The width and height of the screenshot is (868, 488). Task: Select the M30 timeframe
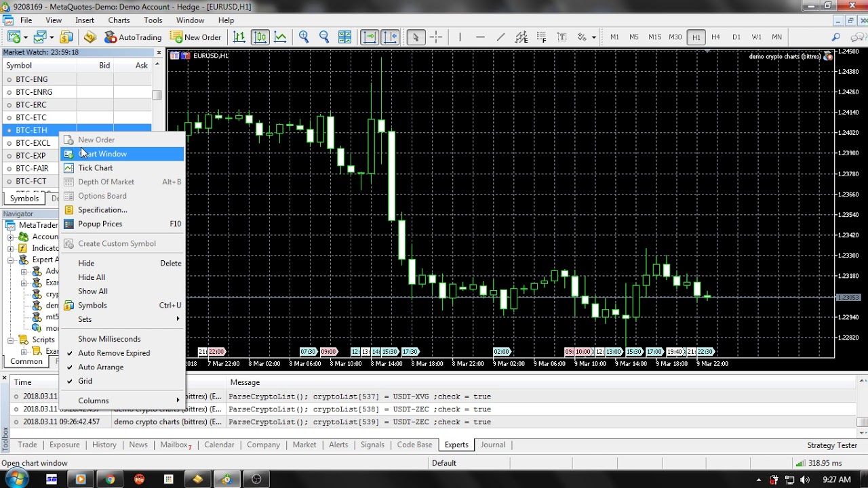coord(675,37)
